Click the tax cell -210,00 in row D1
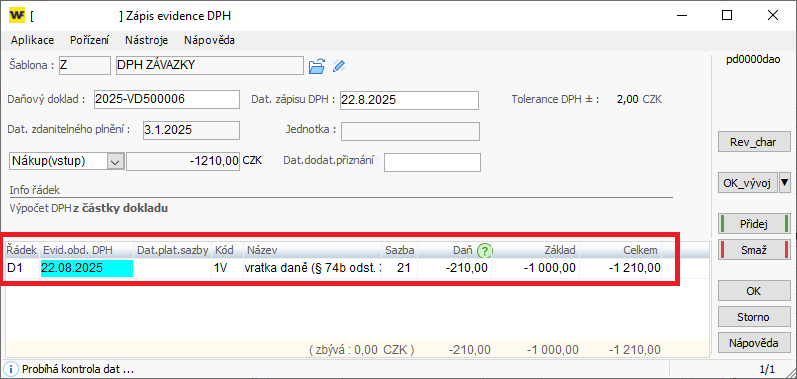This screenshot has width=797, height=379. (x=455, y=268)
